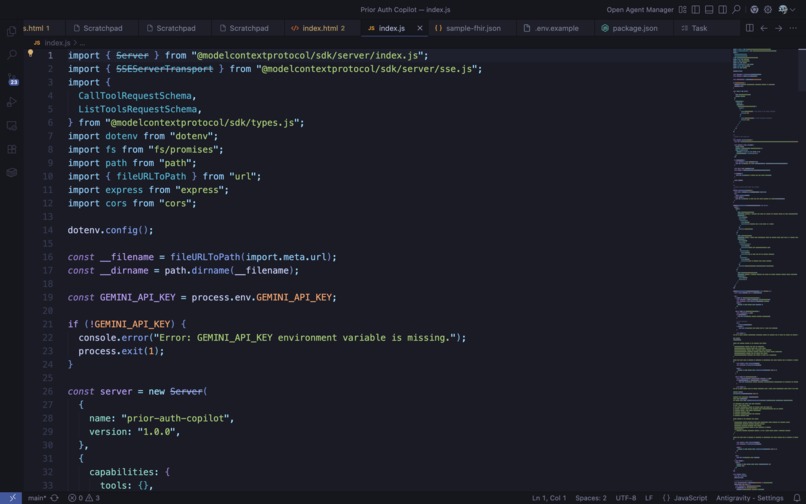806x504 pixels.
Task: Toggle the bottom panel layout icon
Action: tap(709, 10)
